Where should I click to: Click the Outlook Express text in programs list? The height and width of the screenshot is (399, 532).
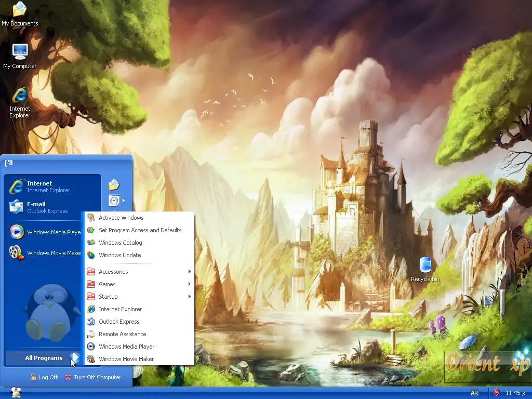[119, 322]
